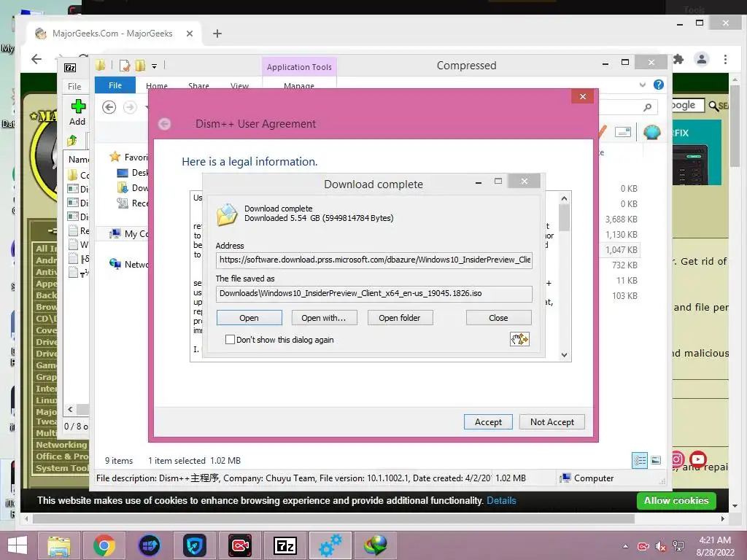Open Chrome from taskbar
The height and width of the screenshot is (560, 747).
pyautogui.click(x=104, y=545)
